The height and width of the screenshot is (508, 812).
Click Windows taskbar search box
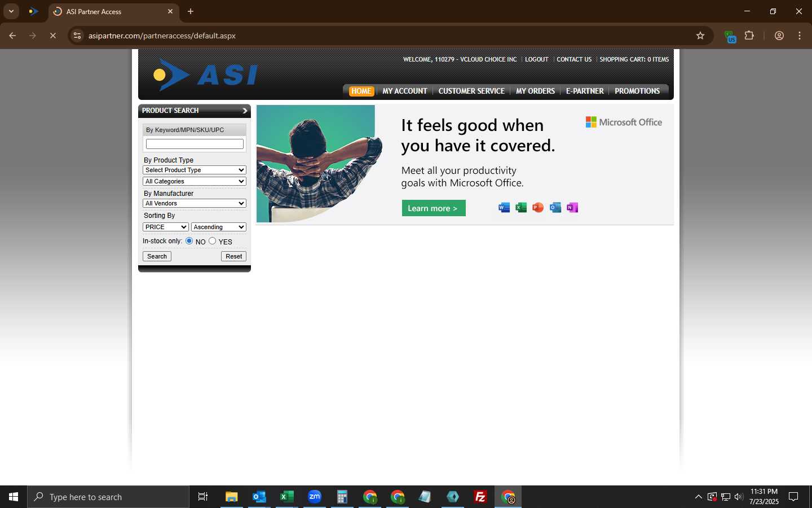pyautogui.click(x=108, y=497)
